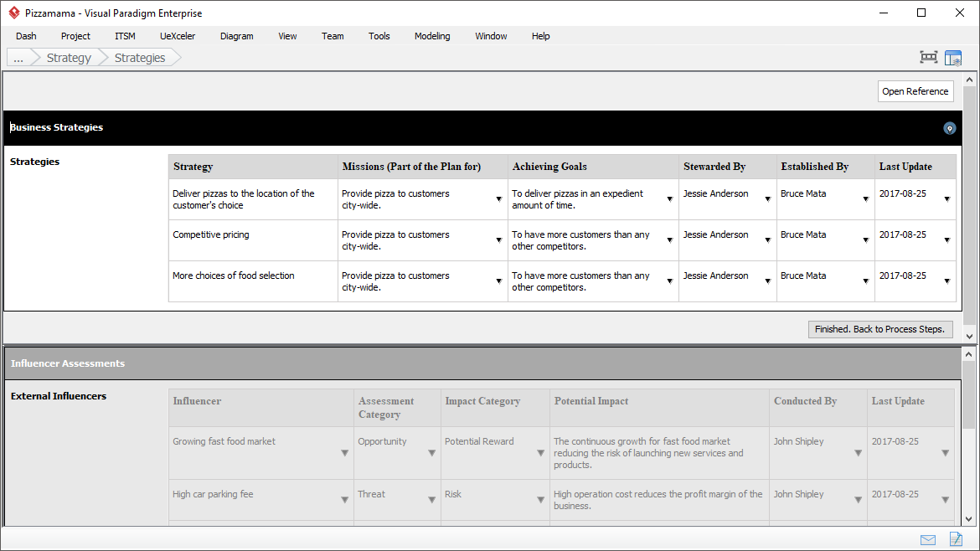
Task: Open Conducted By dropdown for Growing fast food row
Action: [858, 453]
